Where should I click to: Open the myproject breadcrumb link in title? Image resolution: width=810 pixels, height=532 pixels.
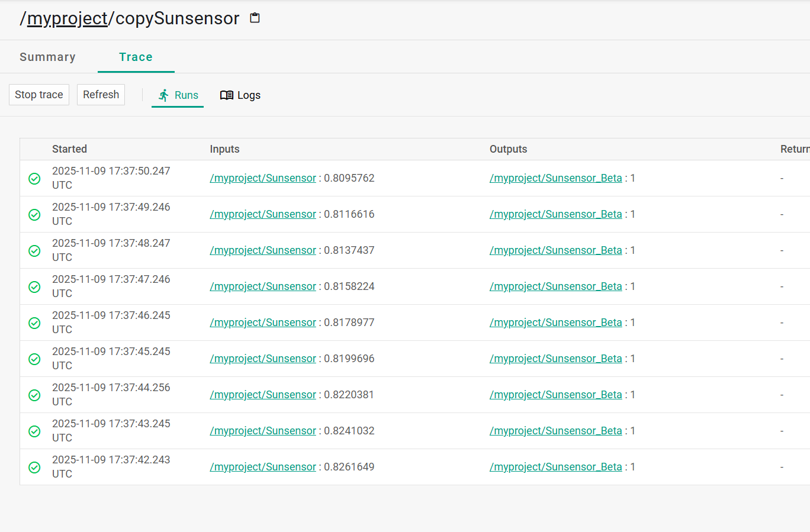[x=67, y=18]
